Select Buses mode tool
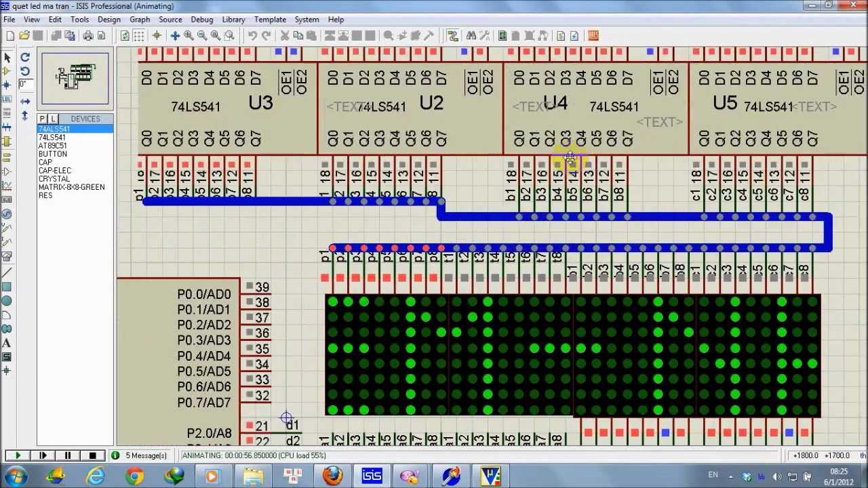 tap(7, 127)
